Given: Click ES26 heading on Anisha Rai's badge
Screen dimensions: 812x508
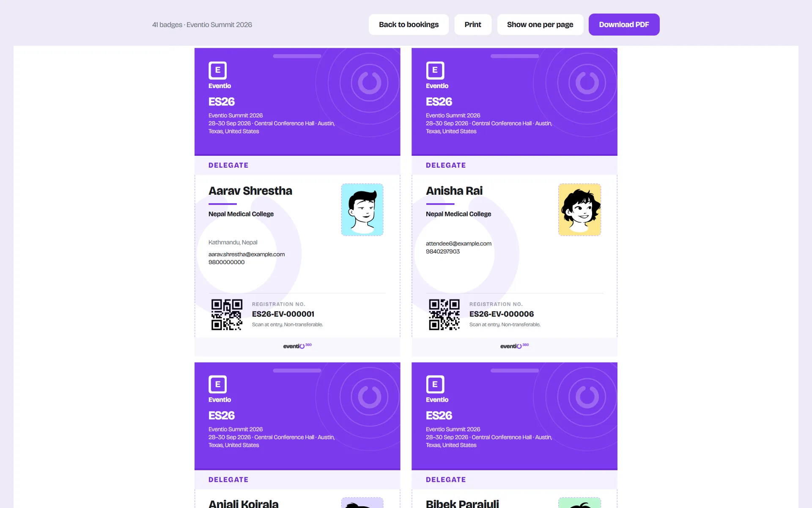Looking at the screenshot, I should point(439,102).
